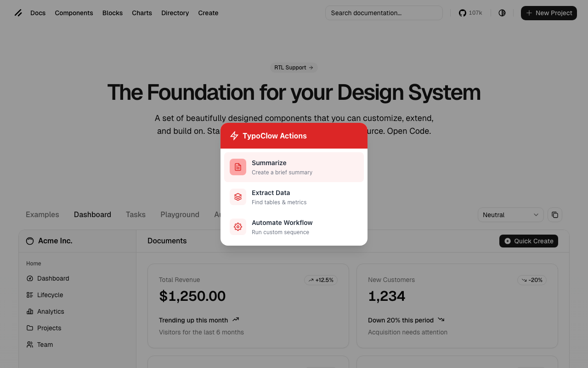Click the Extract Data layers icon
Screen dimensions: 588x368
coord(238,197)
